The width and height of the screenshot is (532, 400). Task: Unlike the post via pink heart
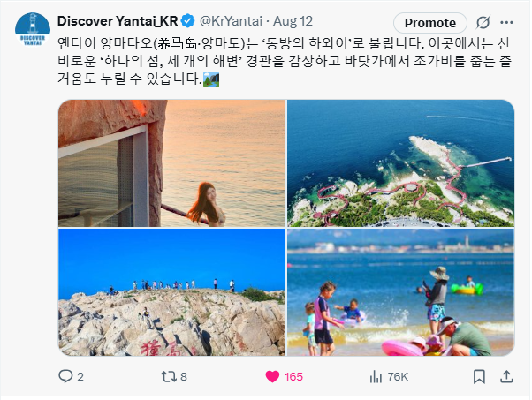click(x=272, y=377)
